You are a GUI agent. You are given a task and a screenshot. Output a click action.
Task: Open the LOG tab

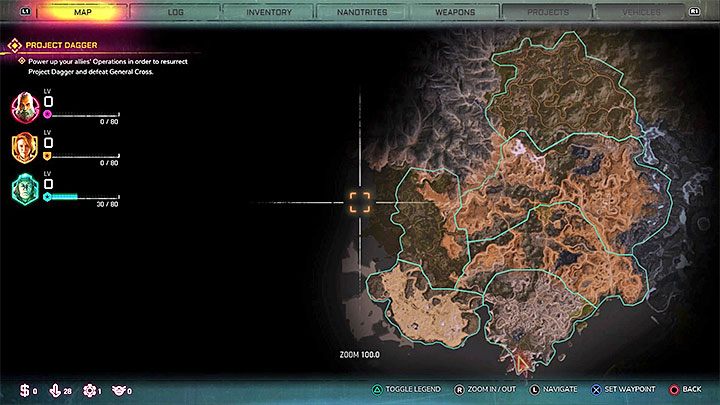tap(175, 12)
